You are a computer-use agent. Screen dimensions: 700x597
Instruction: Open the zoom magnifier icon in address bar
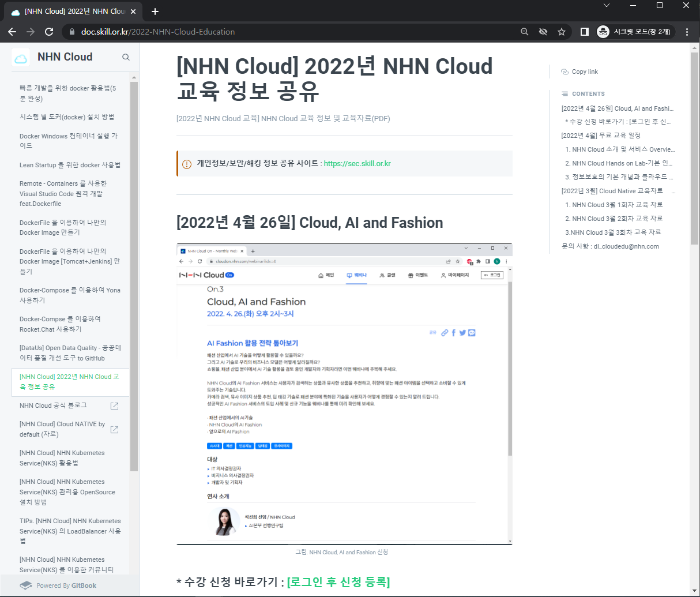[x=524, y=32]
